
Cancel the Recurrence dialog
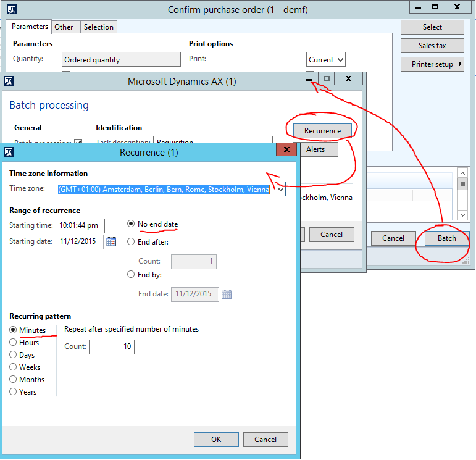(x=265, y=440)
